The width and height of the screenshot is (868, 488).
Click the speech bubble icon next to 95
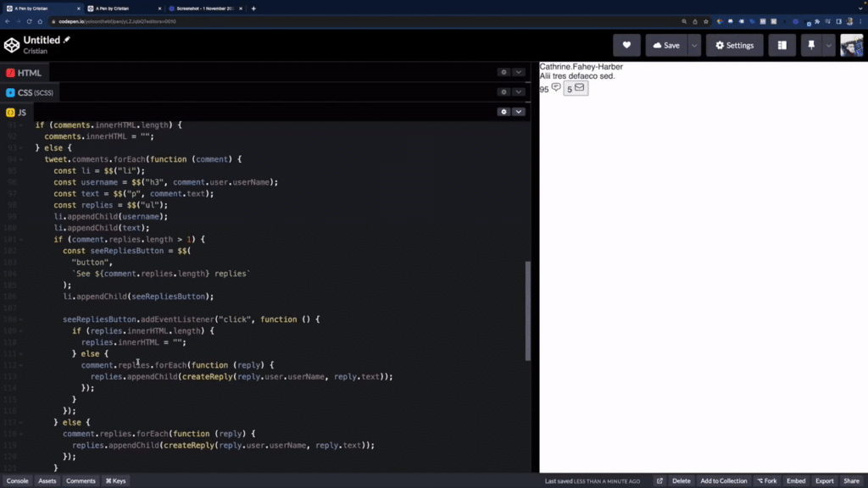[x=555, y=87]
